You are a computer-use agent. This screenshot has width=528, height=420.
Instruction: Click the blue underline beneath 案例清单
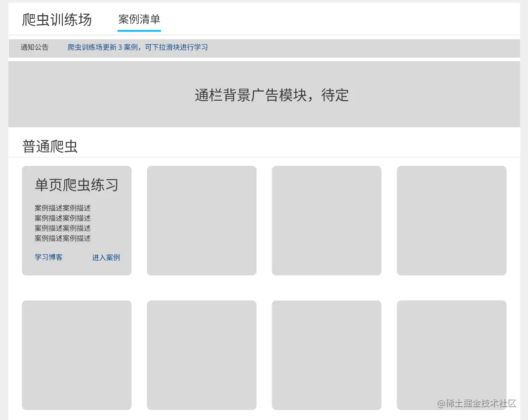pyautogui.click(x=139, y=31)
